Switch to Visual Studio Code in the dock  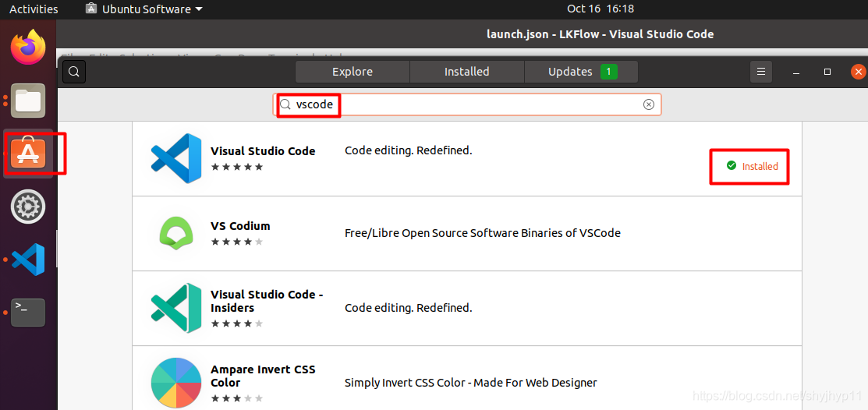point(28,259)
